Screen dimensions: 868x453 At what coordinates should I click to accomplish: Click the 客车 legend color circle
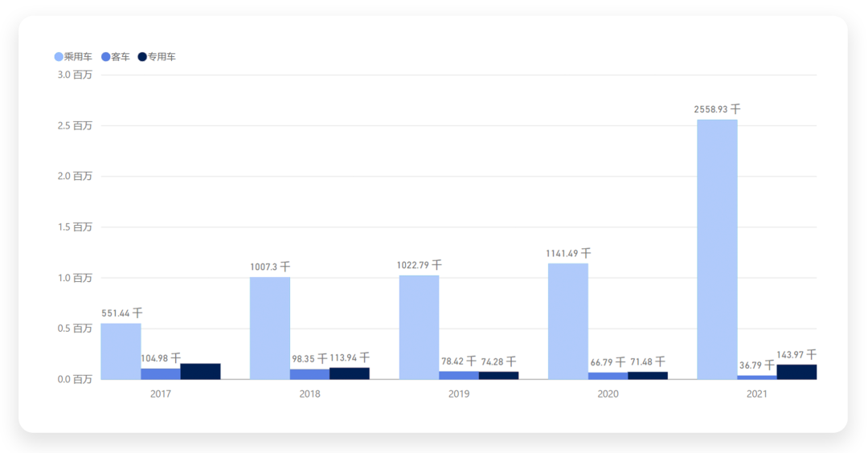click(x=106, y=57)
